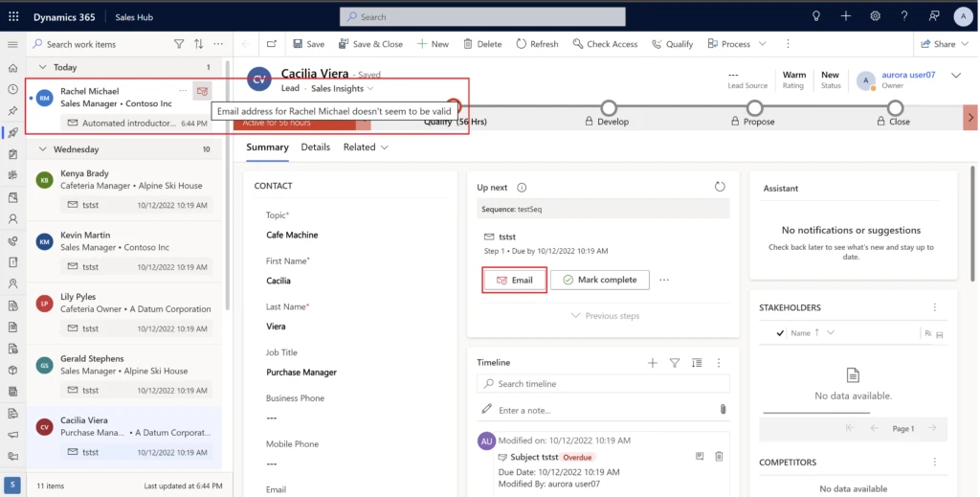This screenshot has width=980, height=497.
Task: Show Up next info icon
Action: point(522,188)
